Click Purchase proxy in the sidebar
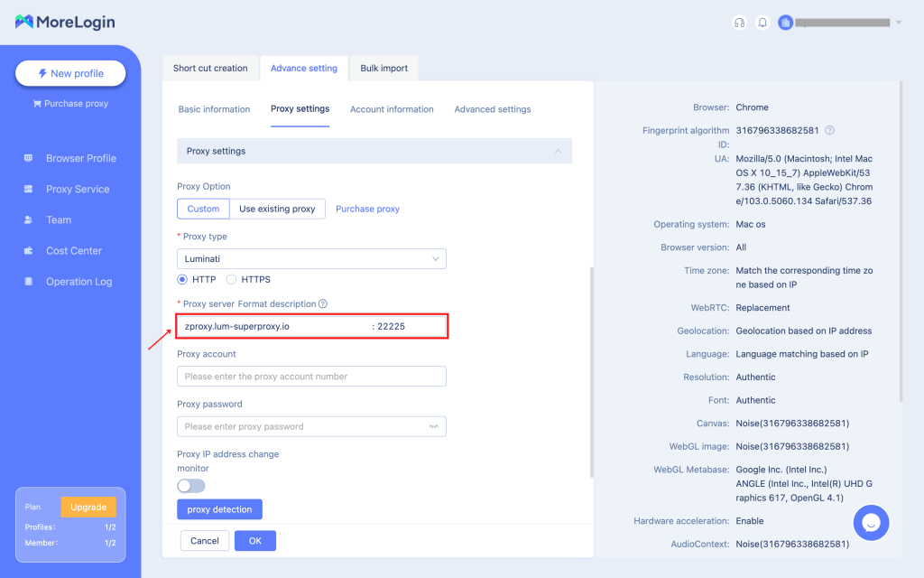This screenshot has width=924, height=578. [x=70, y=104]
